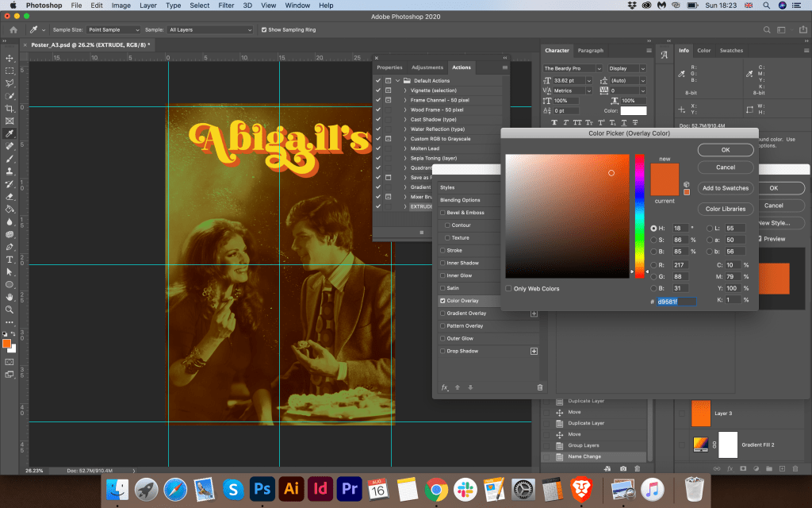Click the Illustrator icon in the Dock
812x508 pixels.
pos(291,488)
